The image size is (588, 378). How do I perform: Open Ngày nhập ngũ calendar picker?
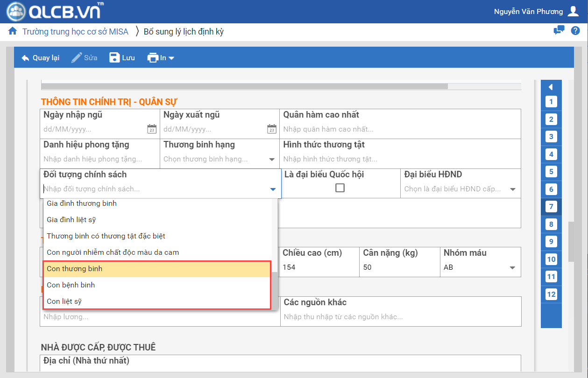pyautogui.click(x=152, y=129)
